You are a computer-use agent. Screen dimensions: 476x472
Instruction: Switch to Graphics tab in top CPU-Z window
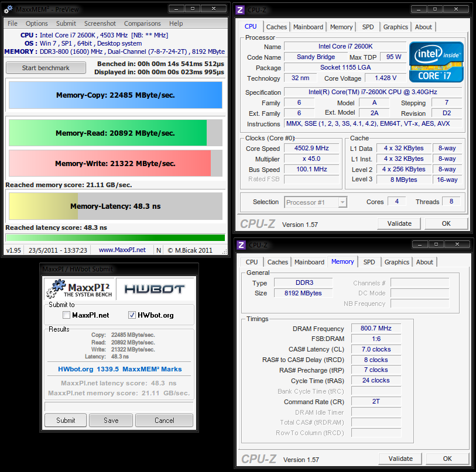[396, 27]
